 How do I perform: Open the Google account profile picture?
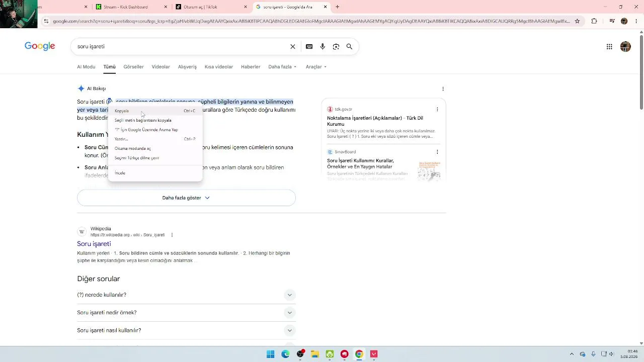[625, 47]
